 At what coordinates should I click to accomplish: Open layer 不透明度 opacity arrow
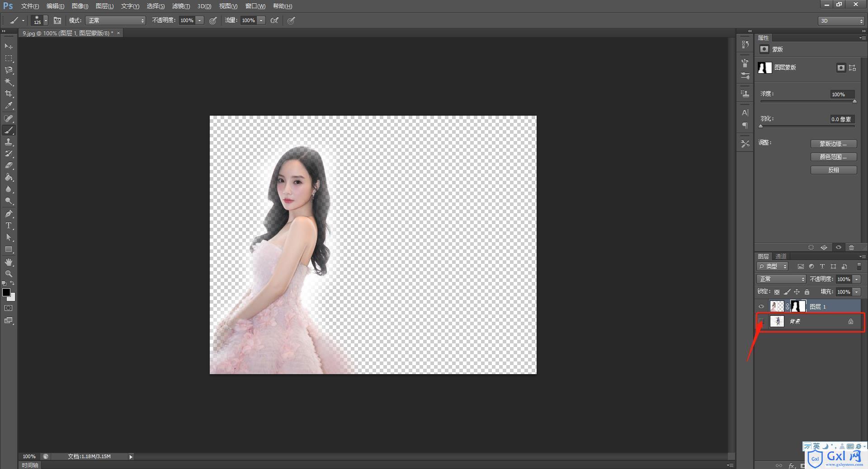coord(857,279)
